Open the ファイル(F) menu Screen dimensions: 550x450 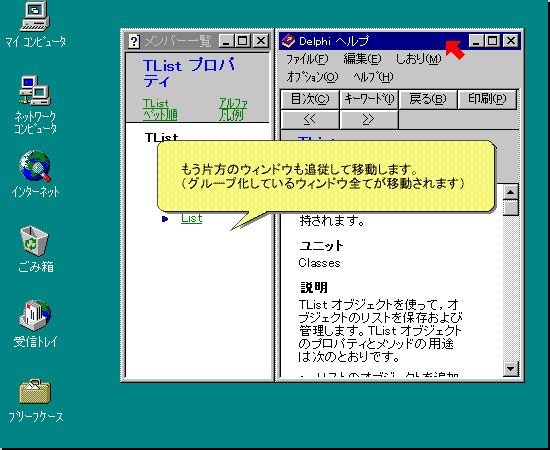(307, 59)
